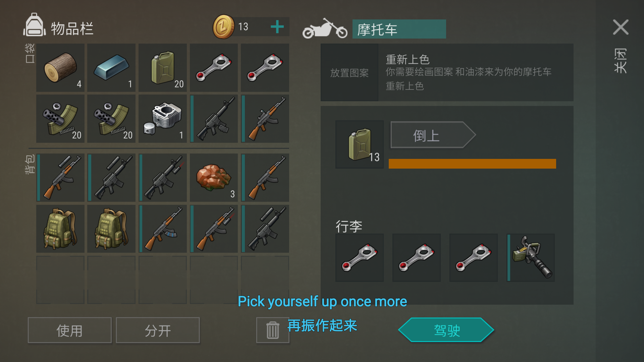Click the 摩托车 motorcycle title tab
The image size is (644, 362).
coord(399,29)
